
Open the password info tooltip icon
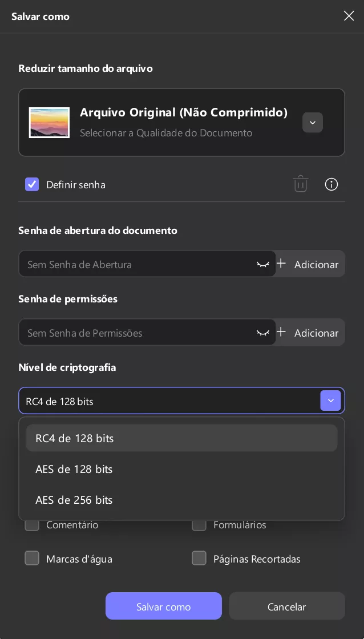(331, 184)
